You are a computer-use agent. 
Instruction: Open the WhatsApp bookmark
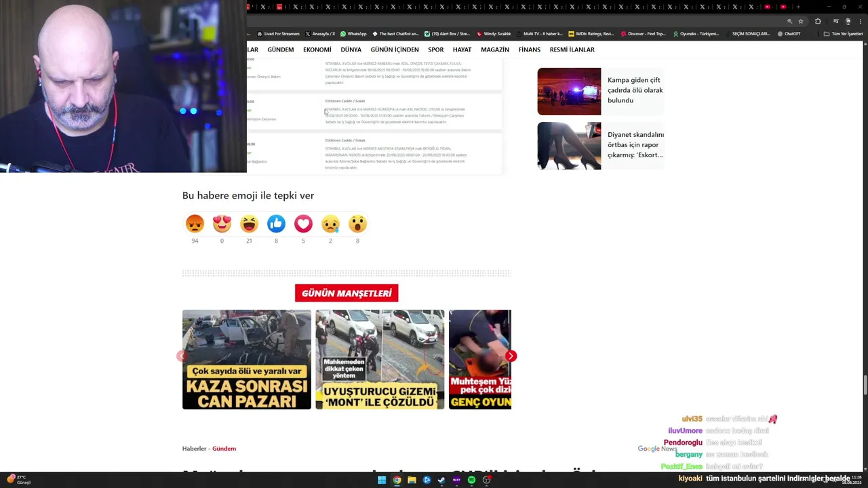click(353, 34)
